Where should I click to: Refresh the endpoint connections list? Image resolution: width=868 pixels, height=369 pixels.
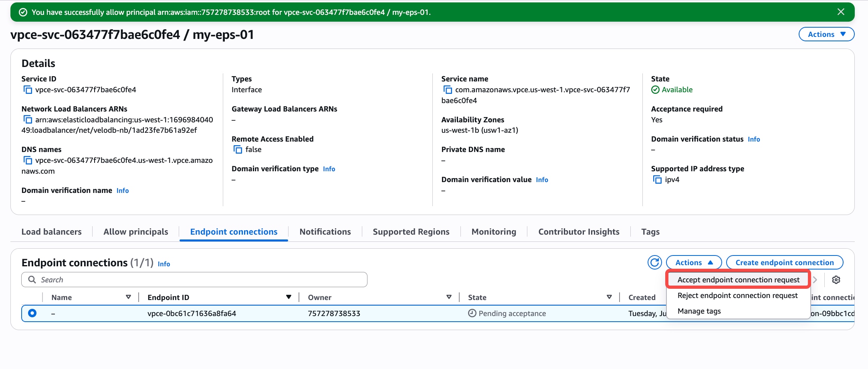click(655, 262)
